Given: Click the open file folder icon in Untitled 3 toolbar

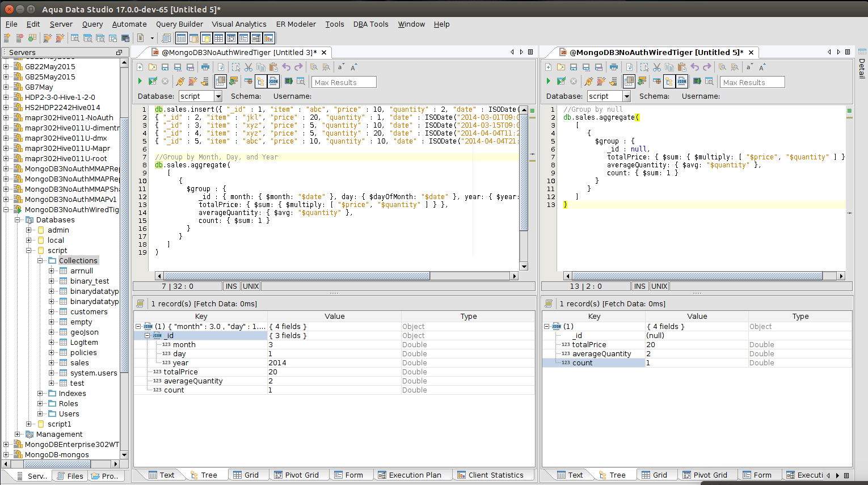Looking at the screenshot, I should 153,67.
